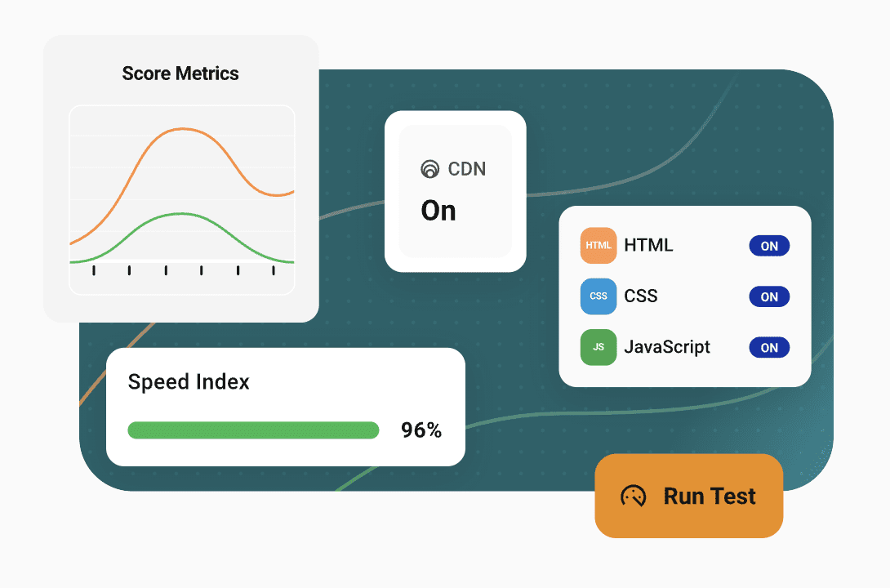Viewport: 890px width, 588px height.
Task: Select the JavaScript row label
Action: point(667,347)
